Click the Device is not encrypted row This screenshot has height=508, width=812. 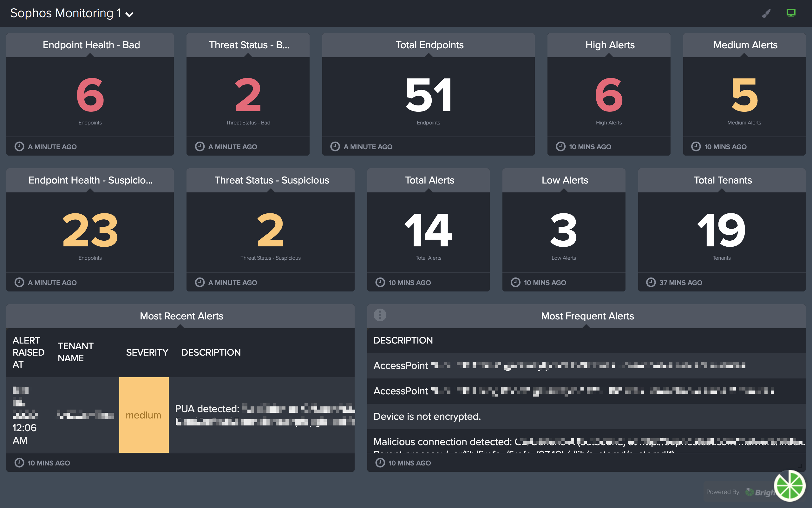click(x=586, y=416)
